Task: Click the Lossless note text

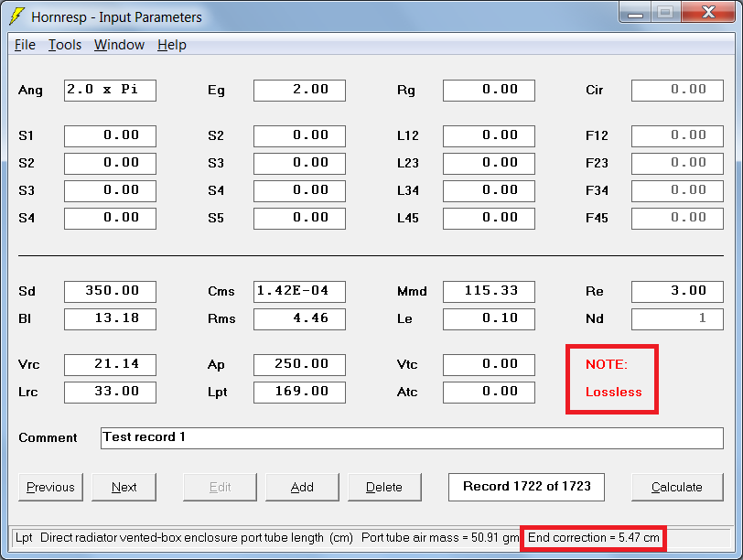Action: [x=614, y=393]
